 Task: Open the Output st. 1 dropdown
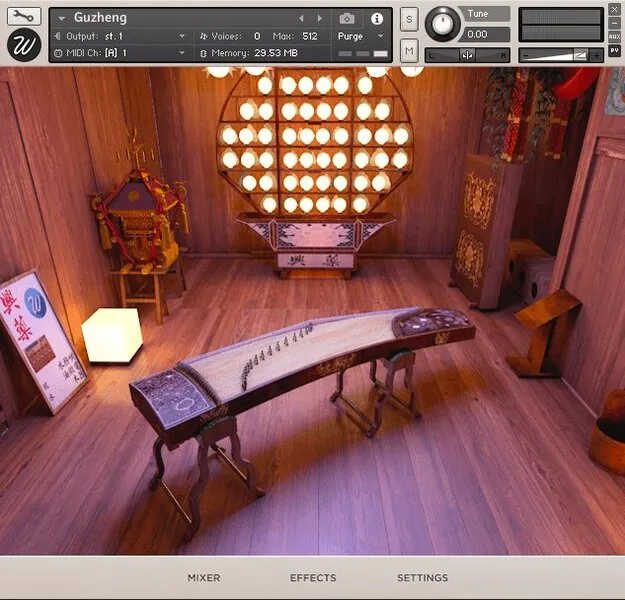point(120,36)
